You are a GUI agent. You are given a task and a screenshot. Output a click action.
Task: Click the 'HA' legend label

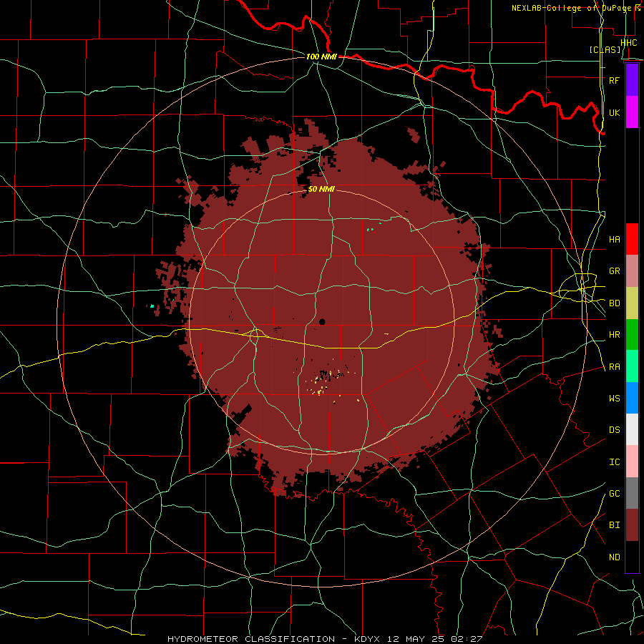[x=614, y=240]
